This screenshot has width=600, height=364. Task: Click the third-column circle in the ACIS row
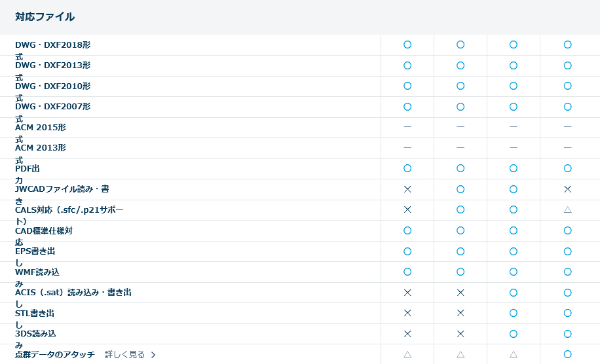click(x=514, y=293)
